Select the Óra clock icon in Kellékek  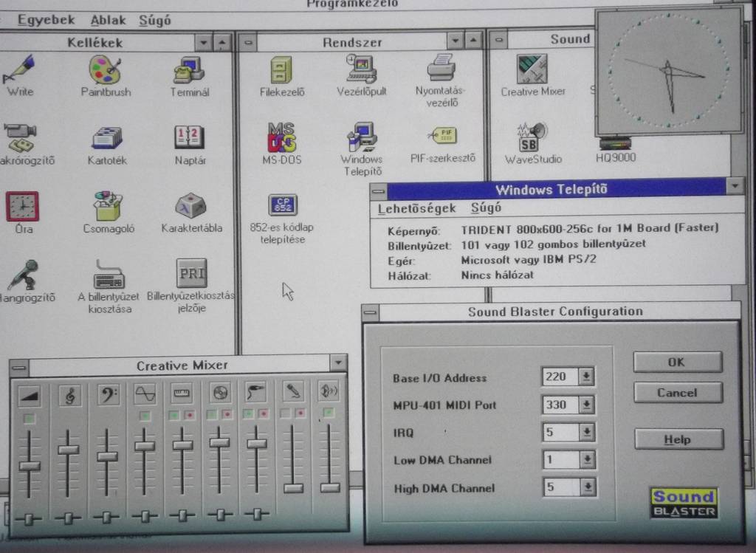tap(22, 206)
